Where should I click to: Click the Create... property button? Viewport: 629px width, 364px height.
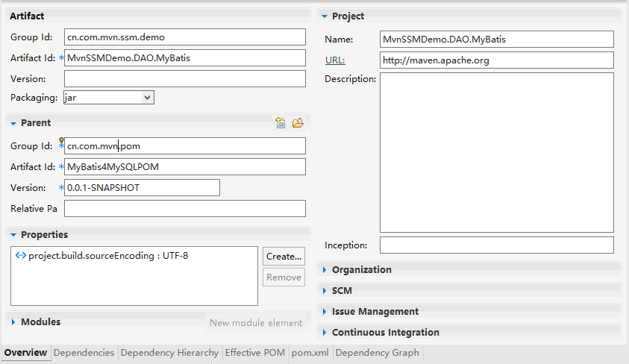pyautogui.click(x=284, y=256)
